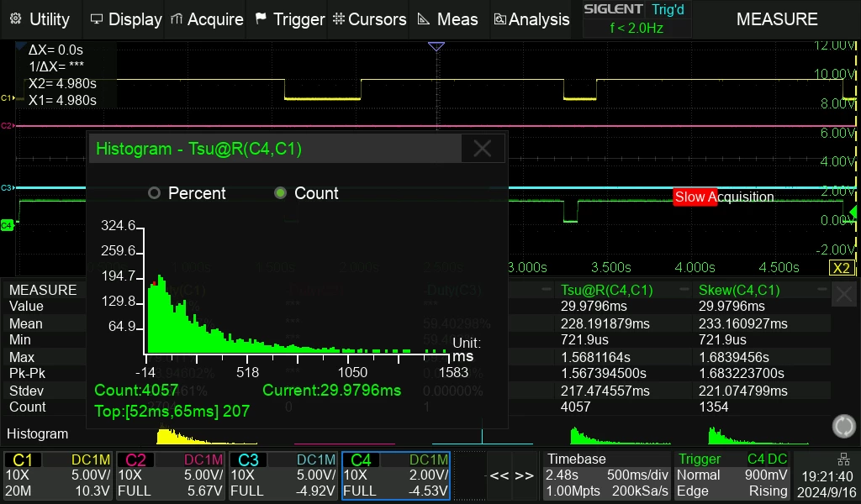Click the yellow C1 histogram thumbnail

[207, 437]
